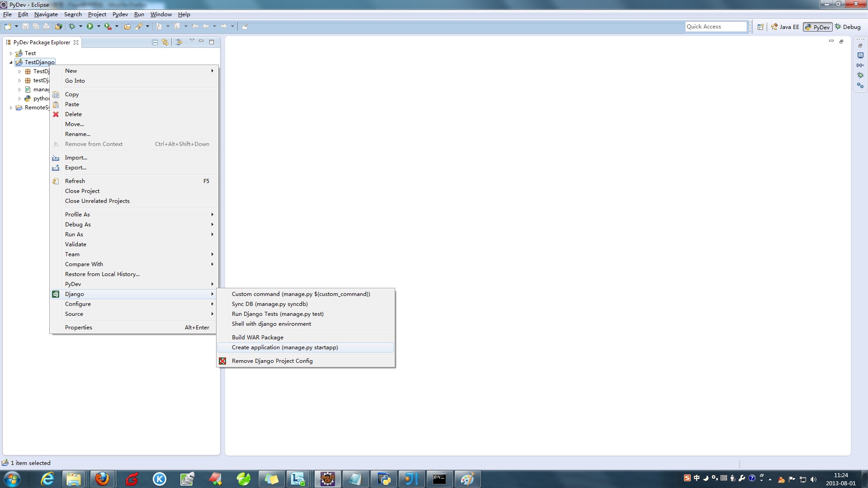Select Shell with django environment
Image resolution: width=868 pixels, height=488 pixels.
coord(306,324)
